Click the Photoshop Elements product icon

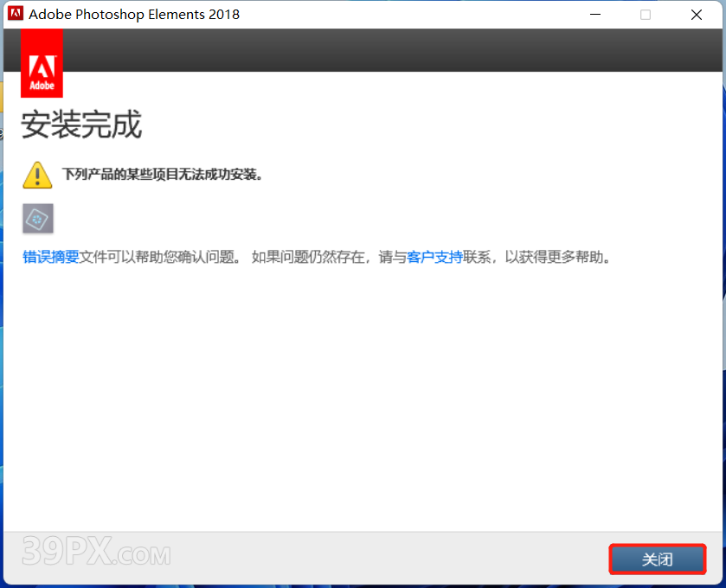click(38, 219)
